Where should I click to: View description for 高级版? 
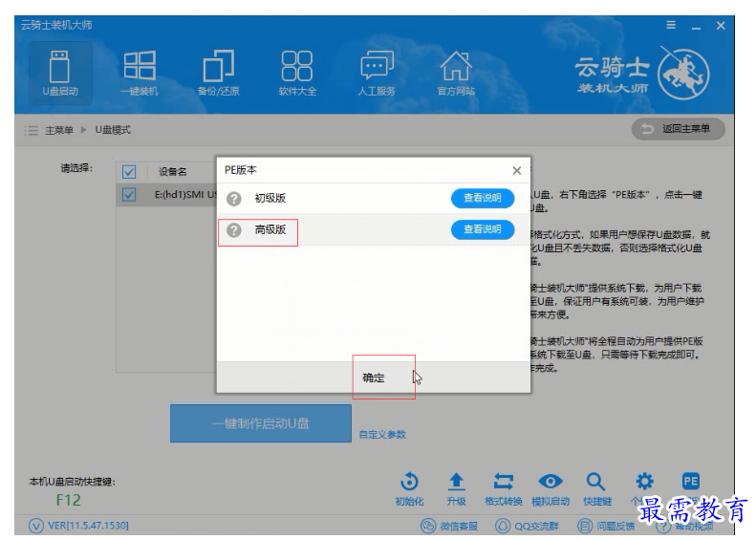pos(483,229)
